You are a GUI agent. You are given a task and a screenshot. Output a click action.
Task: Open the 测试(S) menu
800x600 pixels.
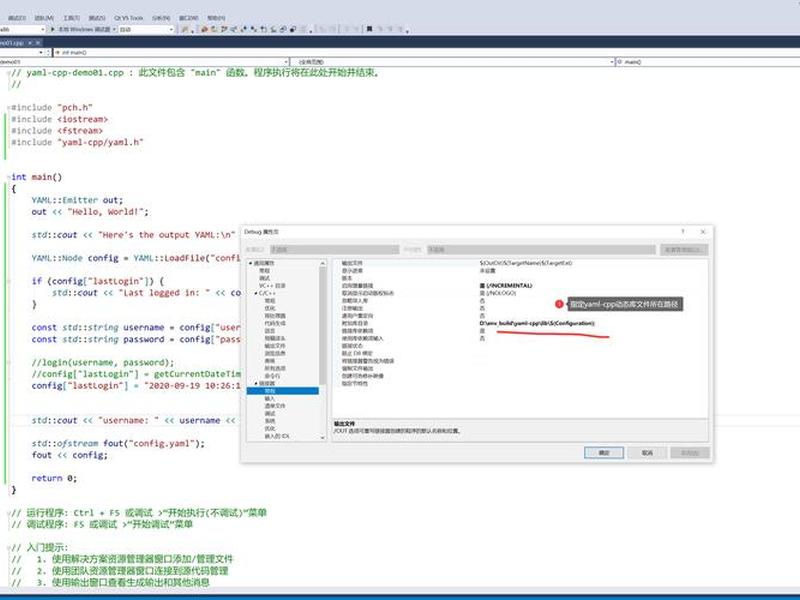97,18
